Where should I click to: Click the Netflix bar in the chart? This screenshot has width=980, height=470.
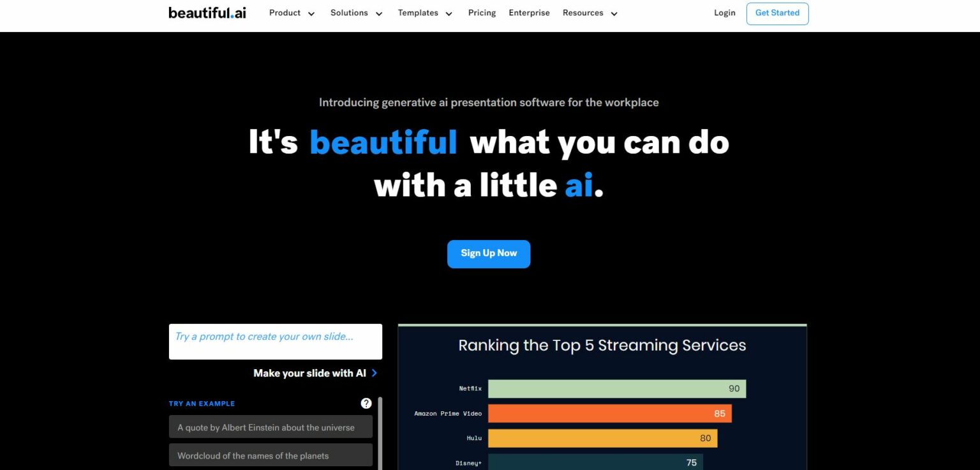coord(616,388)
